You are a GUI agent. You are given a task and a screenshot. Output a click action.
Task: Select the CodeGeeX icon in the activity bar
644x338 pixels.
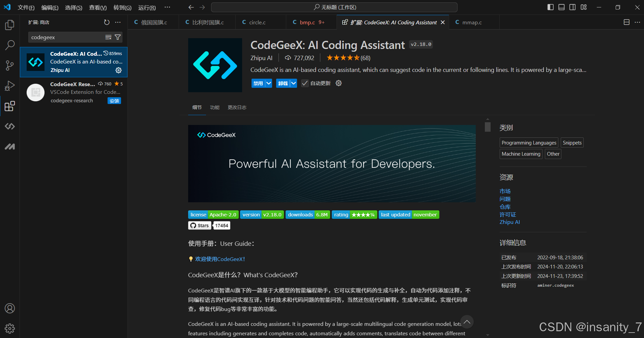pos(10,126)
